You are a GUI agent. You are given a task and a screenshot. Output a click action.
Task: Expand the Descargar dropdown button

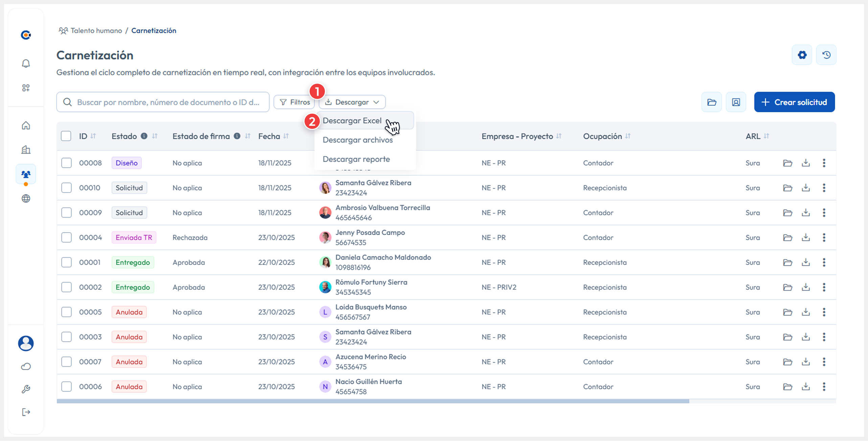coord(352,102)
